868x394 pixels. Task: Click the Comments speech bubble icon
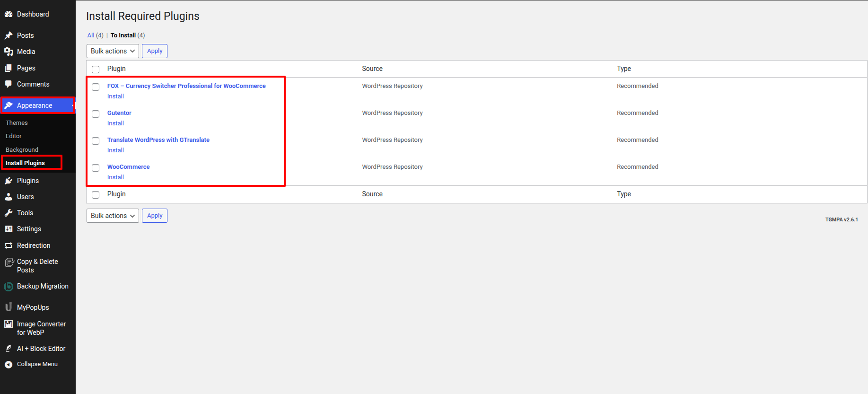coord(9,84)
